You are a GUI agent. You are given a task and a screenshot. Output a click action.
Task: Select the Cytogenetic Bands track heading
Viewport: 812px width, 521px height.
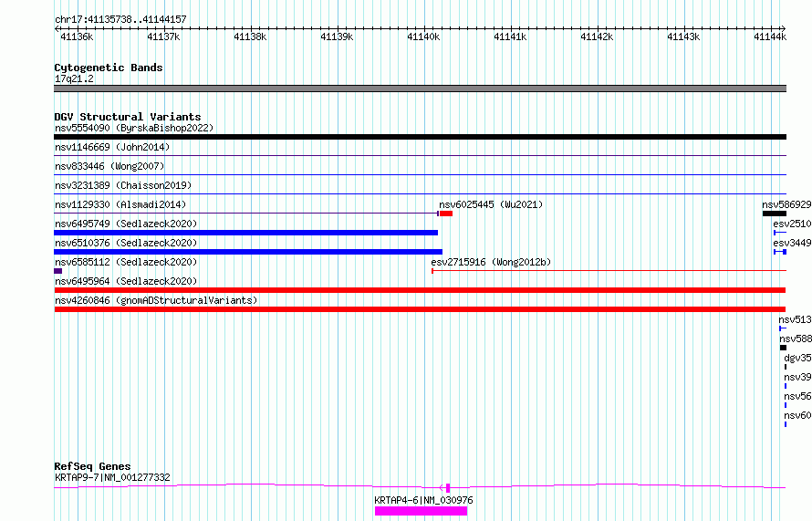109,68
